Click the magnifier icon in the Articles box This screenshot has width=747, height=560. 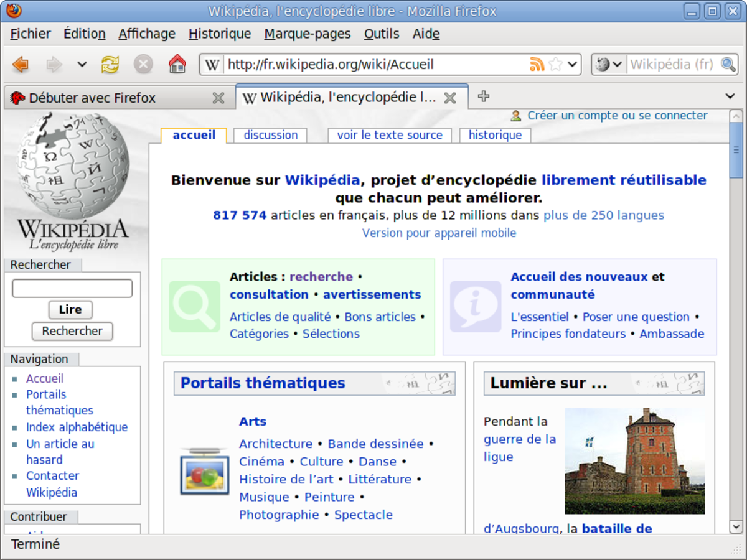pyautogui.click(x=195, y=307)
